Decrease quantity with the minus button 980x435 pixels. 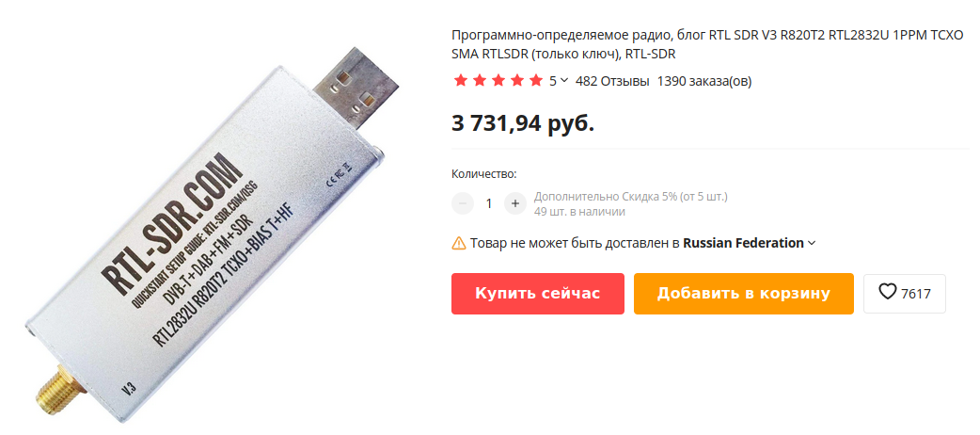coord(463,203)
